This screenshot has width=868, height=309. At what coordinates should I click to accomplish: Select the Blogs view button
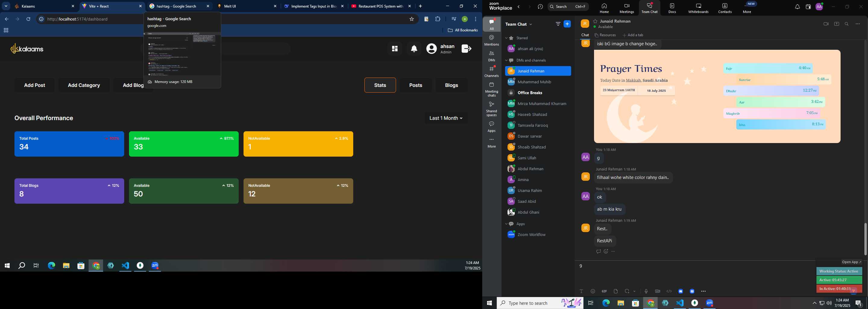pos(451,85)
